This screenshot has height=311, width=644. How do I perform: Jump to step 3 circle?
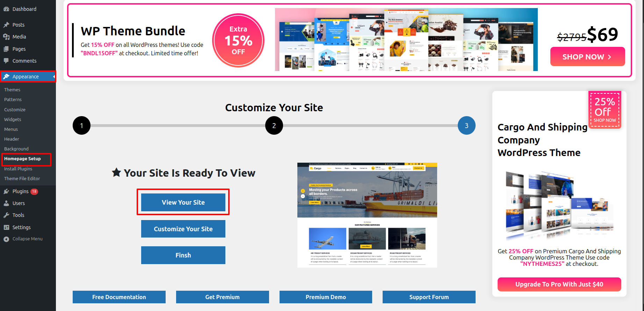466,126
